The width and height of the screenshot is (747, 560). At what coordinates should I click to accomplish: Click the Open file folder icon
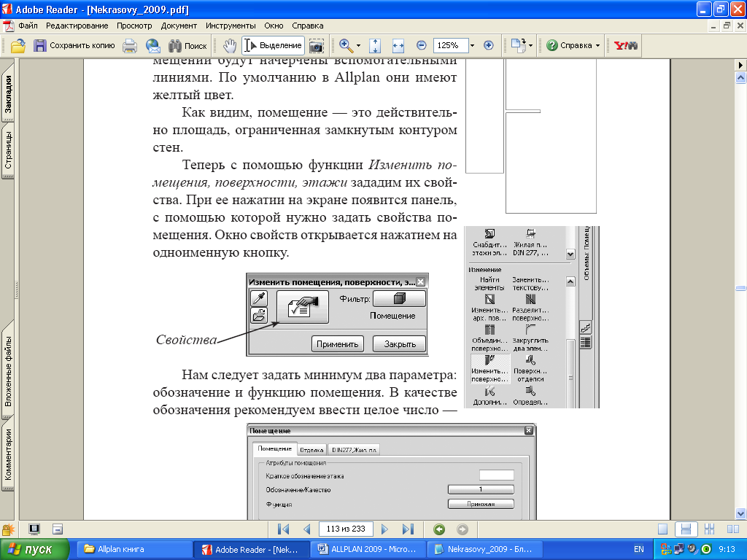point(18,46)
